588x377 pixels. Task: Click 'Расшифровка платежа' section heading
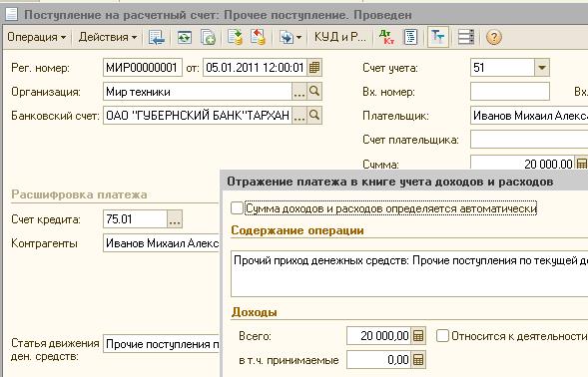79,194
